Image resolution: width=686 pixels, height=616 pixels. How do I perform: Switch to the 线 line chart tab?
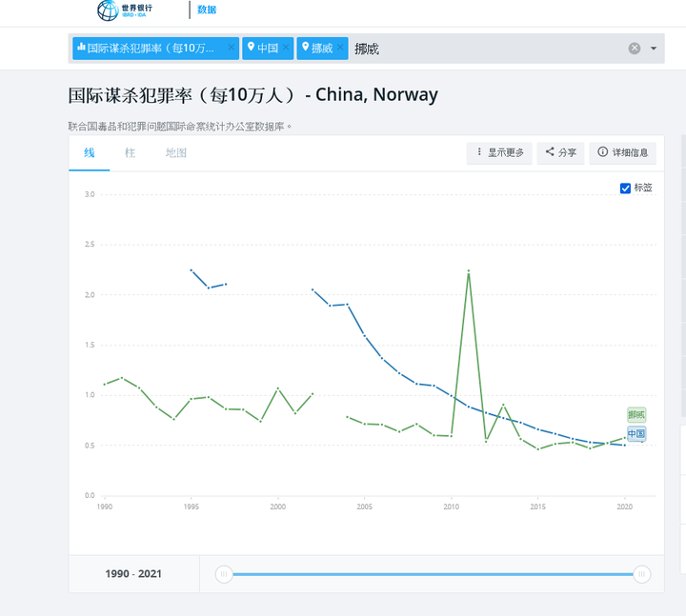tap(90, 153)
